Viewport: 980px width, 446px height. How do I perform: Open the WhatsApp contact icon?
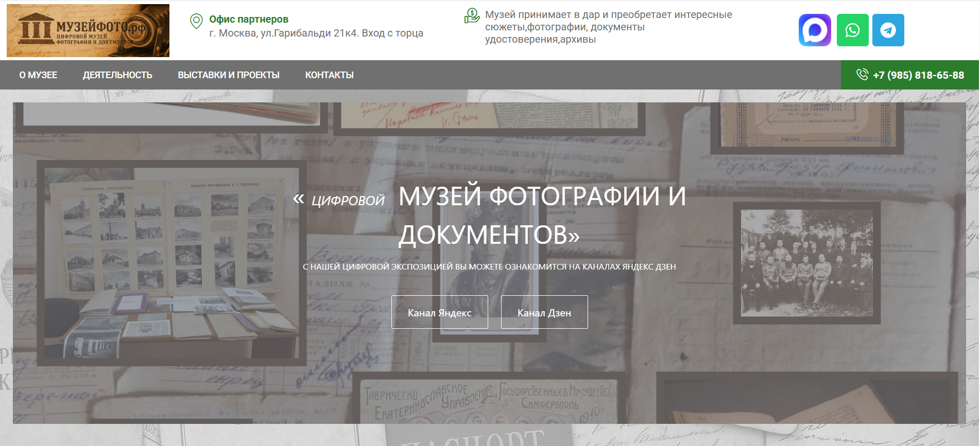coord(852,30)
